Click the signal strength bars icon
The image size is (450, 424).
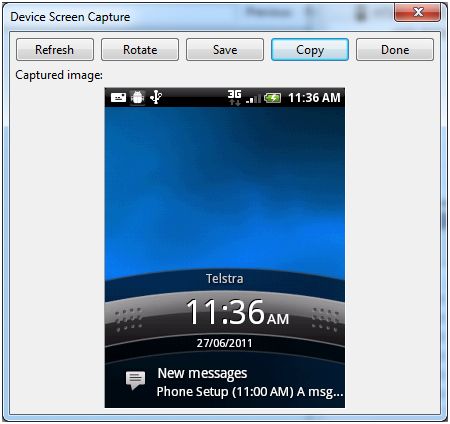(x=253, y=99)
